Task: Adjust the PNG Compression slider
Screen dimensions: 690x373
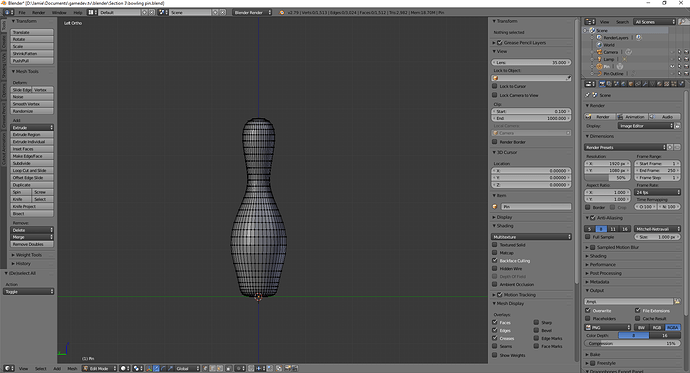Action: click(x=632, y=343)
